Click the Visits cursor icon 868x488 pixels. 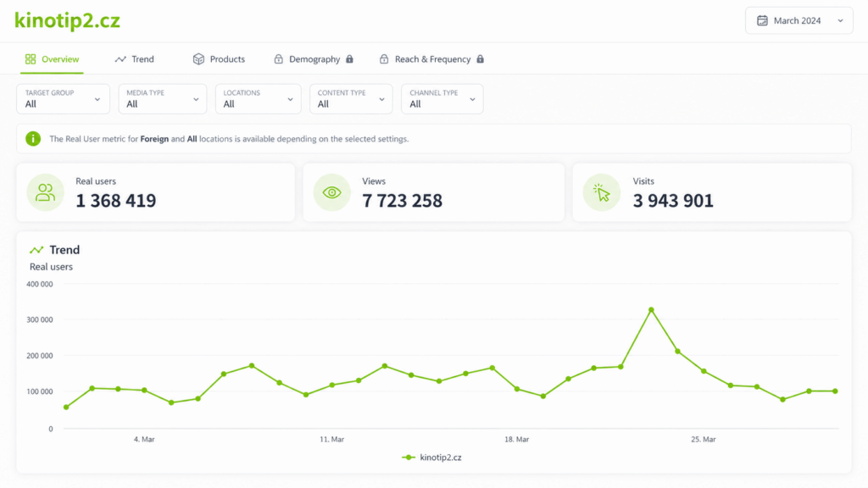[602, 192]
